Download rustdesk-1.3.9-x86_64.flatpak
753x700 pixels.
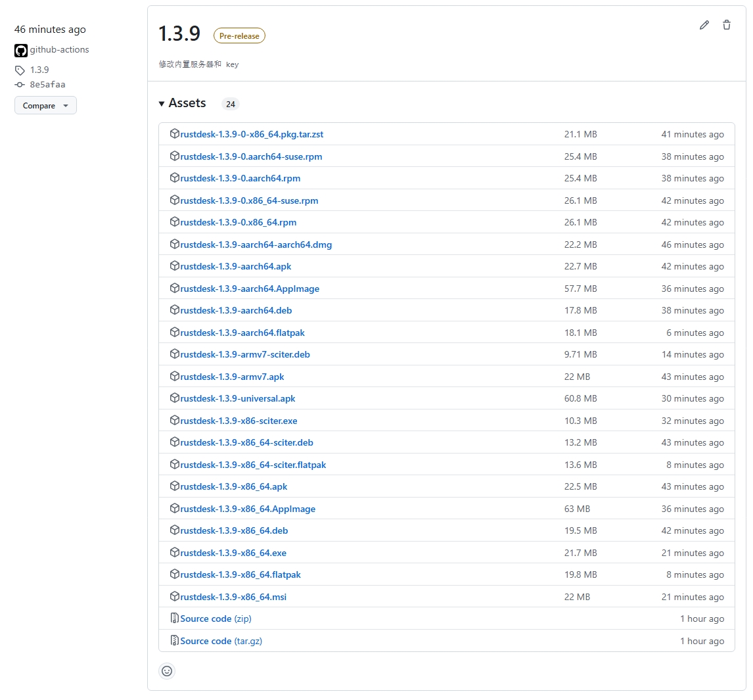point(240,574)
